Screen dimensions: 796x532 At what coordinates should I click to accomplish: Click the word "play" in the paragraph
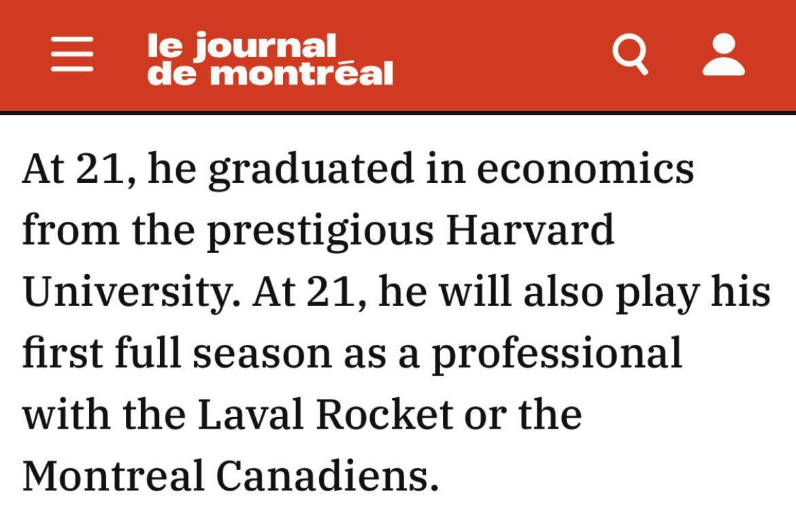[661, 293]
